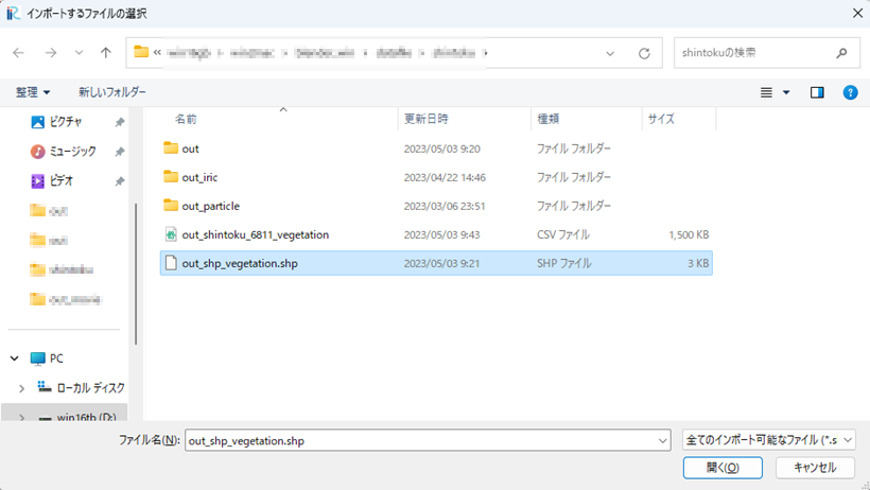Screen dimensions: 870x490
Task: Open the 整理 menu
Action: point(33,92)
